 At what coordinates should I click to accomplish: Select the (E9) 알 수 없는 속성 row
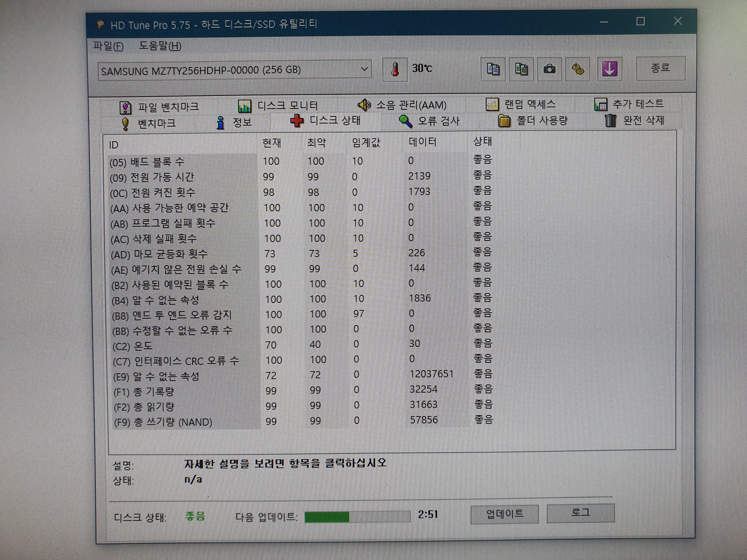coord(303,375)
